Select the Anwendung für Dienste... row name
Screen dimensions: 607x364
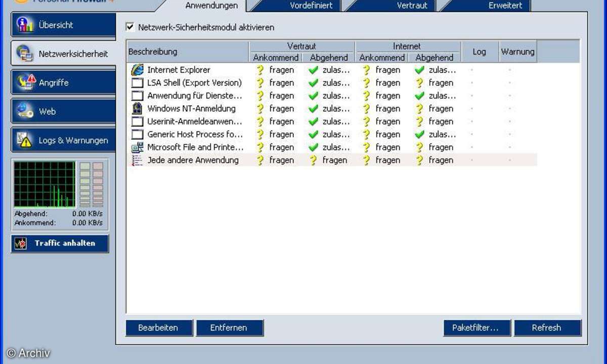pos(195,96)
